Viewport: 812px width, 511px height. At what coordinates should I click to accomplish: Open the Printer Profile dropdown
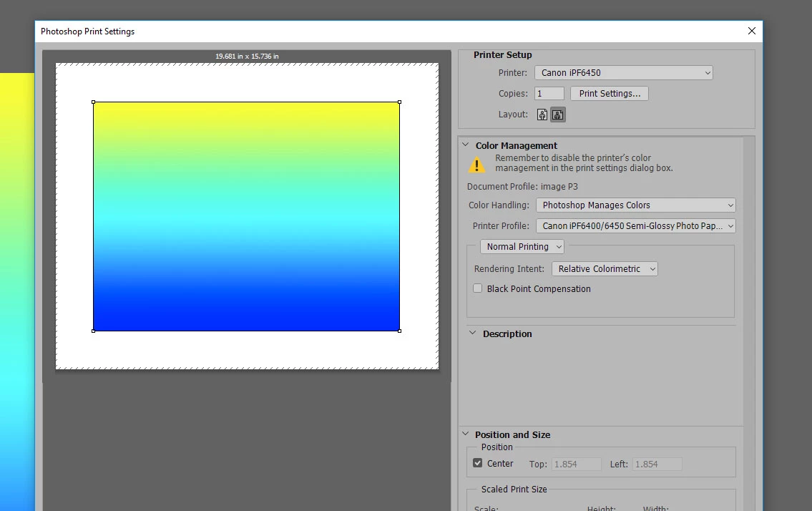tap(635, 226)
